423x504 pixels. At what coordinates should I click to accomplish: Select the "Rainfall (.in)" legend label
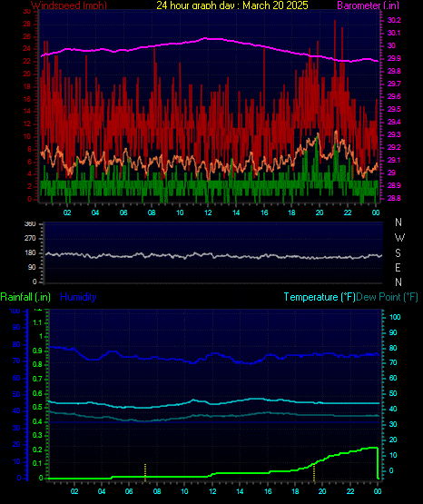(25, 297)
